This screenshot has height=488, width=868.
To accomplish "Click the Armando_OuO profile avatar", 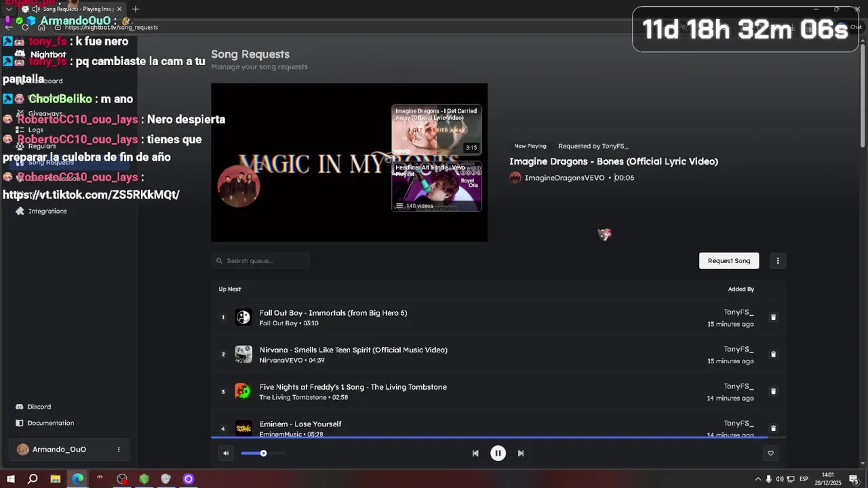I will 23,449.
